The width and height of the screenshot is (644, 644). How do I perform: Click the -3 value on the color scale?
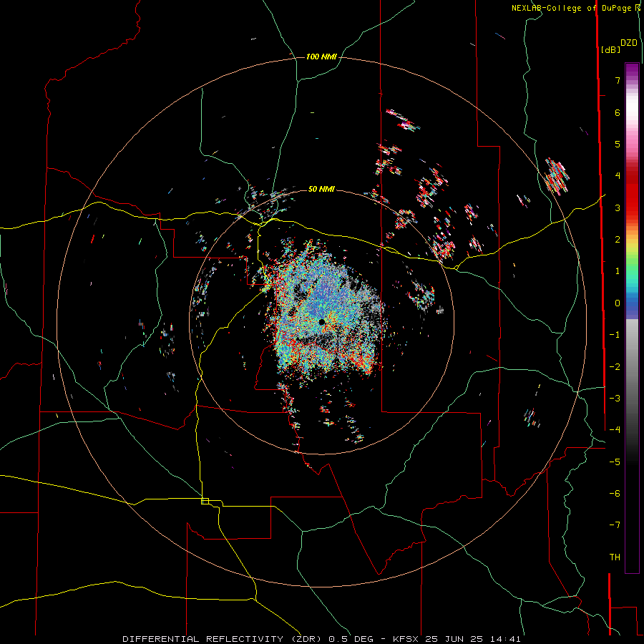(x=615, y=398)
